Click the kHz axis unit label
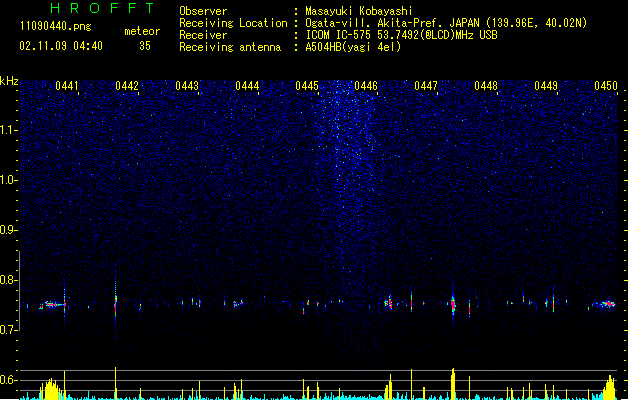This screenshot has height=400, width=629. click(x=9, y=81)
